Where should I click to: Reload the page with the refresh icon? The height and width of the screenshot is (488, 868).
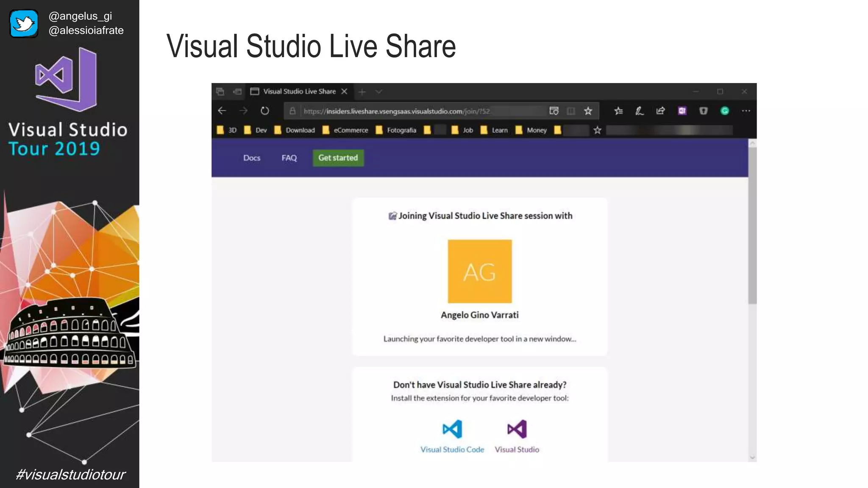(x=265, y=111)
